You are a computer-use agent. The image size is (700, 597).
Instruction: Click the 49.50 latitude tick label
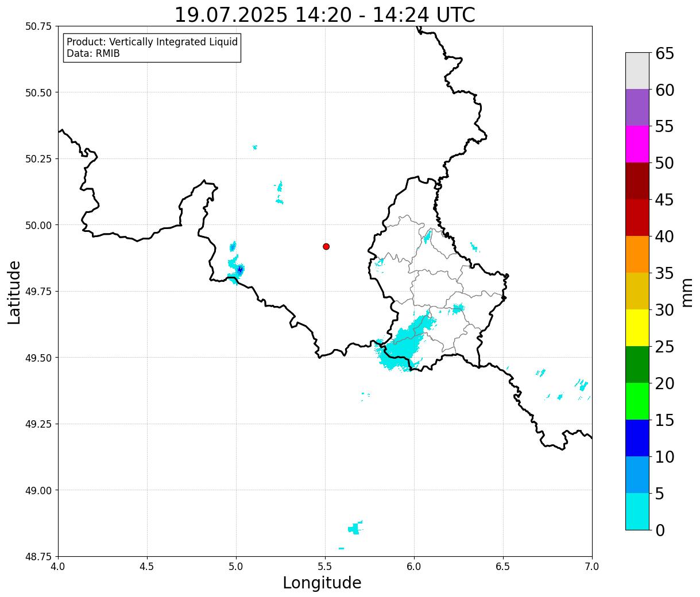click(x=38, y=358)
